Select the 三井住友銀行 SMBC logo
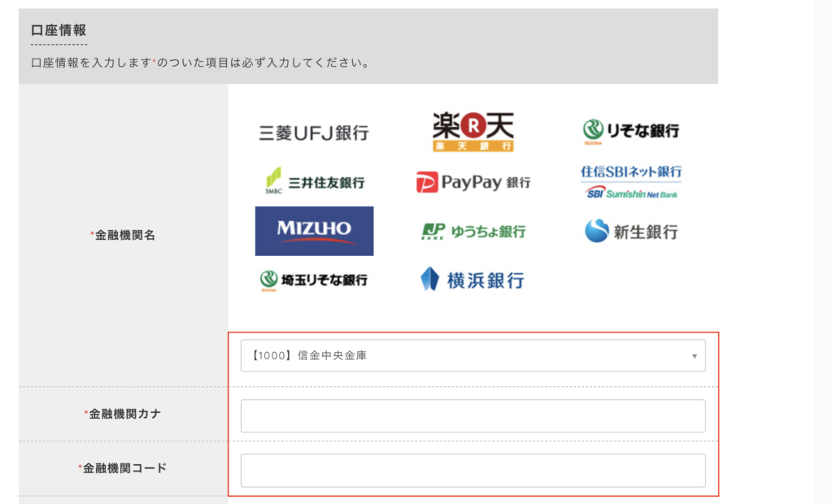Image resolution: width=833 pixels, height=504 pixels. (315, 181)
